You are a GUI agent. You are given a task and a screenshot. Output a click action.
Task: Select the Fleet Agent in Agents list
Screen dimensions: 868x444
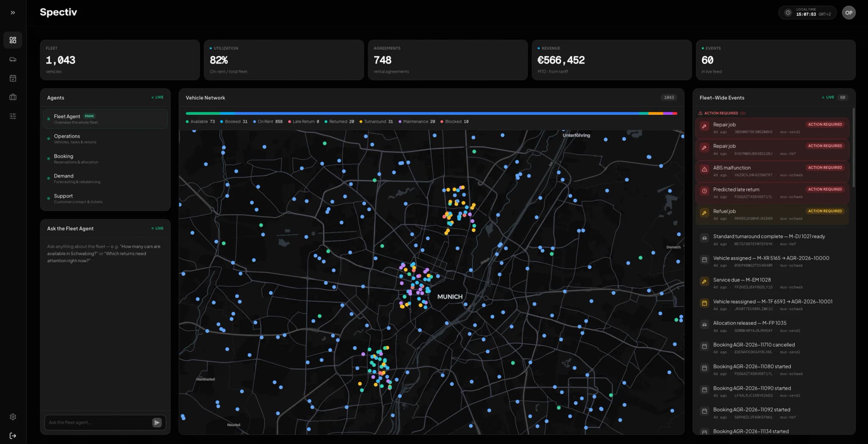point(105,119)
